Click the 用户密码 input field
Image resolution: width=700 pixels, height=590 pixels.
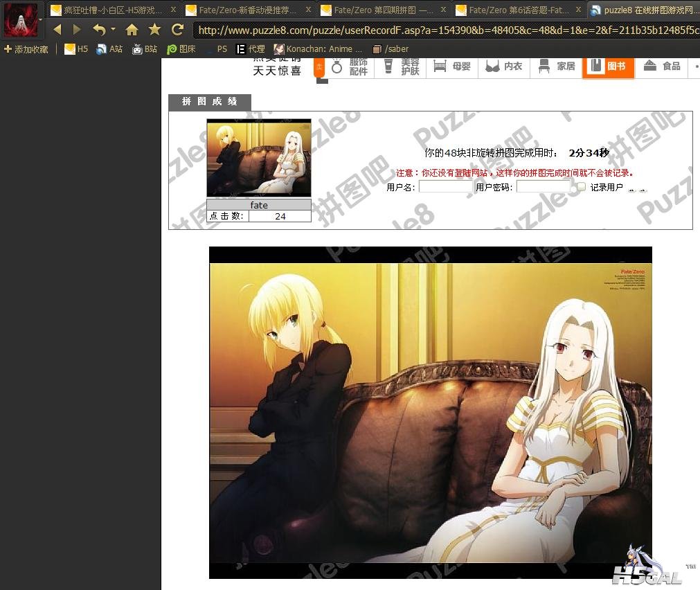point(544,186)
